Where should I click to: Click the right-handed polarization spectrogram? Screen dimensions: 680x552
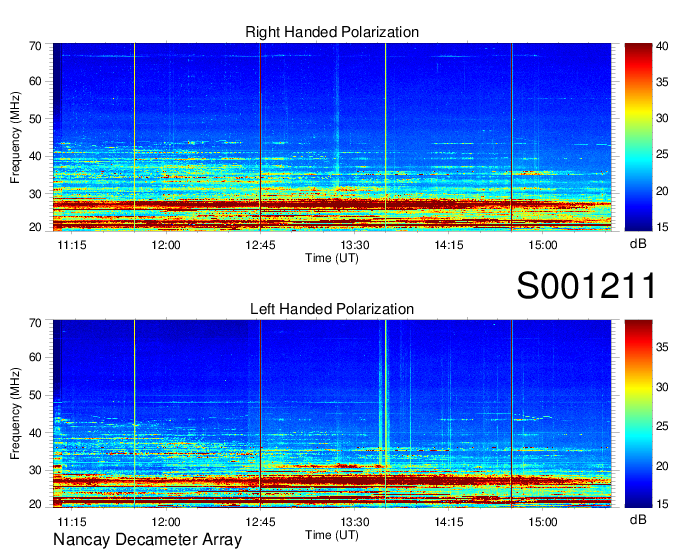point(332,137)
